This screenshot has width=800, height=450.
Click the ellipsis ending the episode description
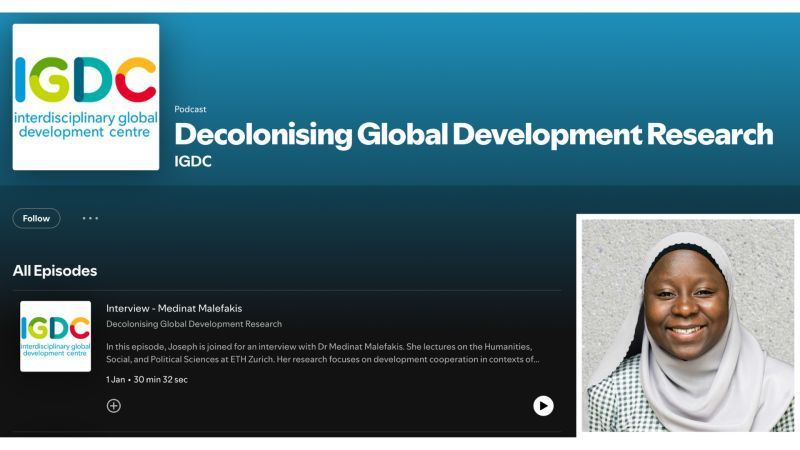[537, 359]
